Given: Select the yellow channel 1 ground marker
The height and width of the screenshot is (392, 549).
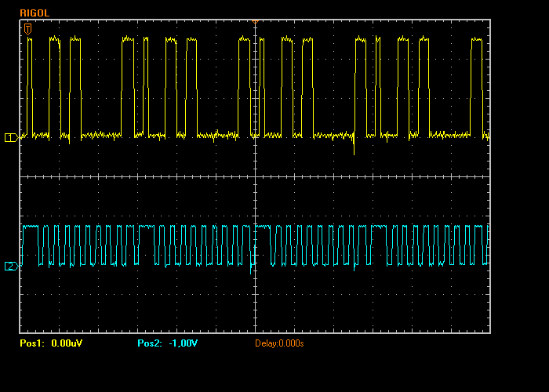Looking at the screenshot, I should coord(11,137).
